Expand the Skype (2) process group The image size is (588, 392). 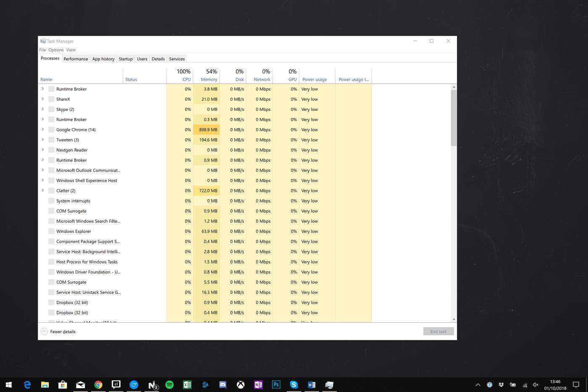pyautogui.click(x=42, y=109)
